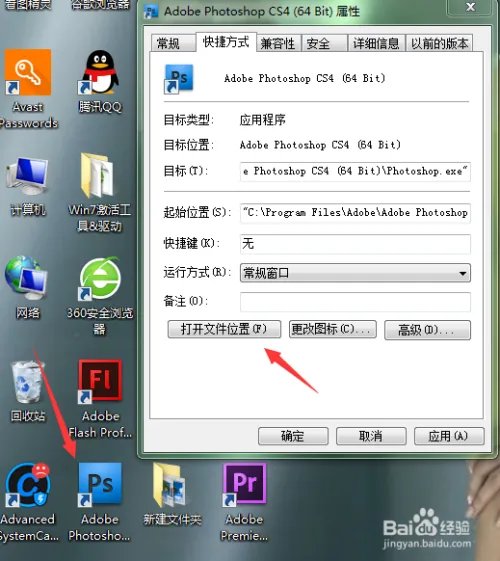Open the 兼容性 tab
The width and height of the screenshot is (500, 561).
coord(278,43)
